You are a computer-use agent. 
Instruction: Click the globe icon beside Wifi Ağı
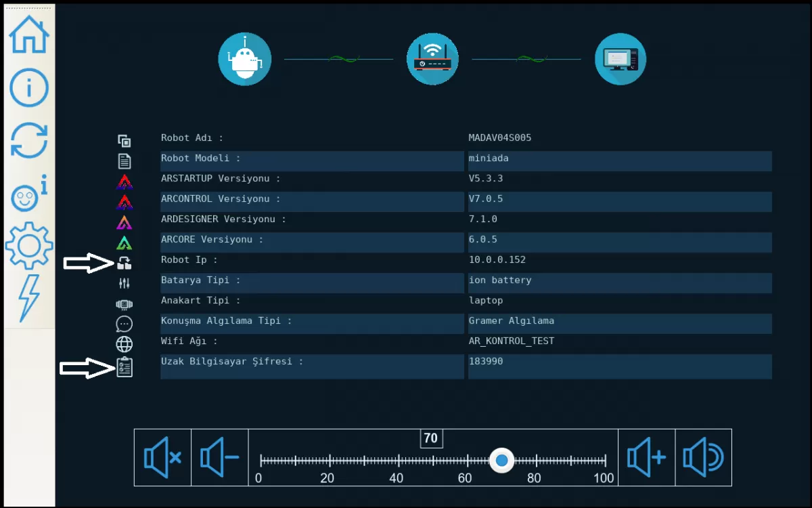(x=124, y=344)
